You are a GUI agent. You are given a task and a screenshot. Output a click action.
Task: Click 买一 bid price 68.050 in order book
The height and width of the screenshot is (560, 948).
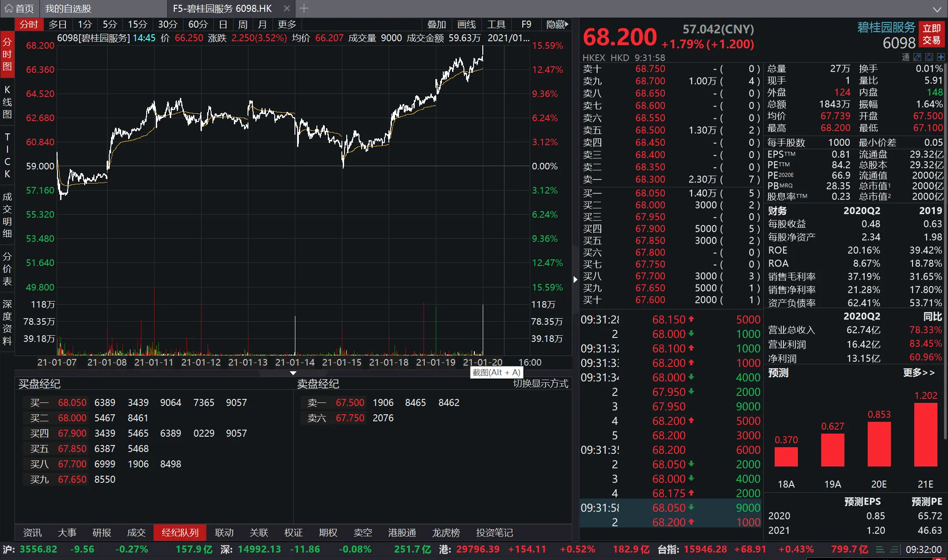point(650,193)
